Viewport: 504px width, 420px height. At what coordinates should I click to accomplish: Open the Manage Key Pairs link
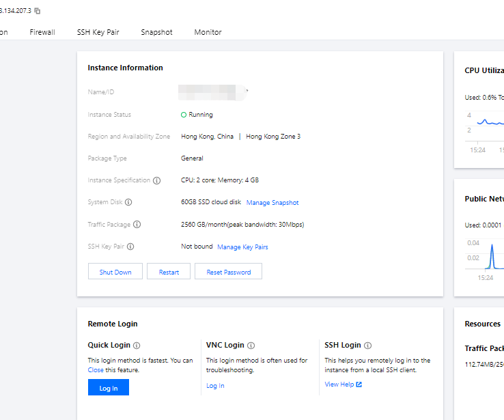click(x=242, y=247)
